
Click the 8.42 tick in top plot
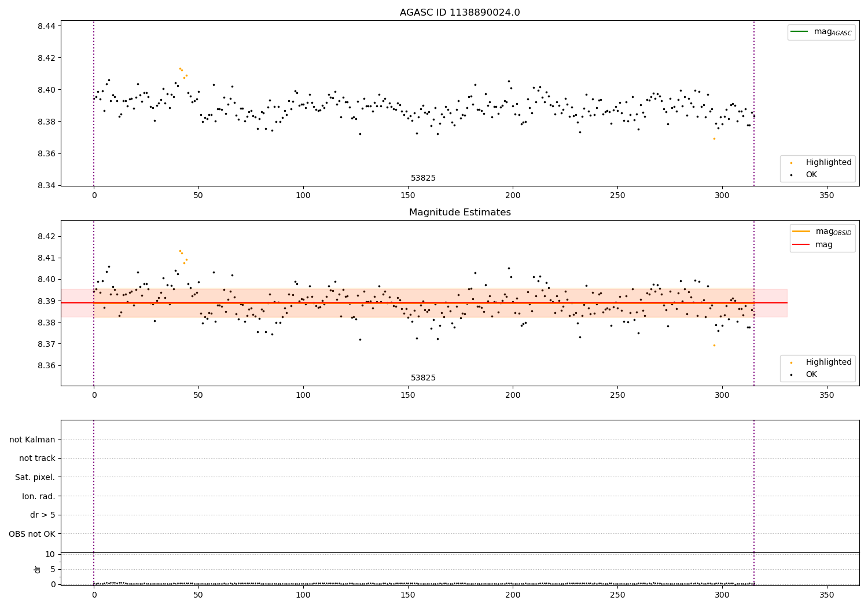47,58
